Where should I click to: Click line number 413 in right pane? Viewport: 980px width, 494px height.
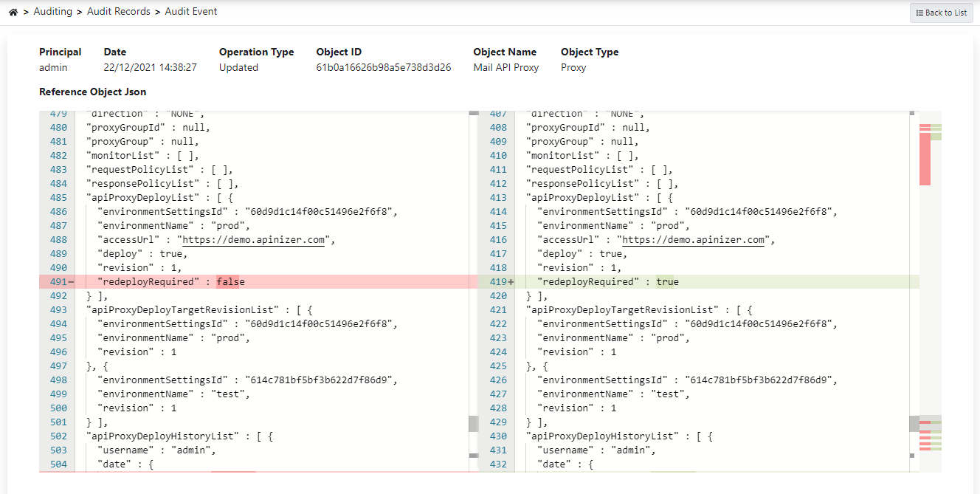click(498, 198)
